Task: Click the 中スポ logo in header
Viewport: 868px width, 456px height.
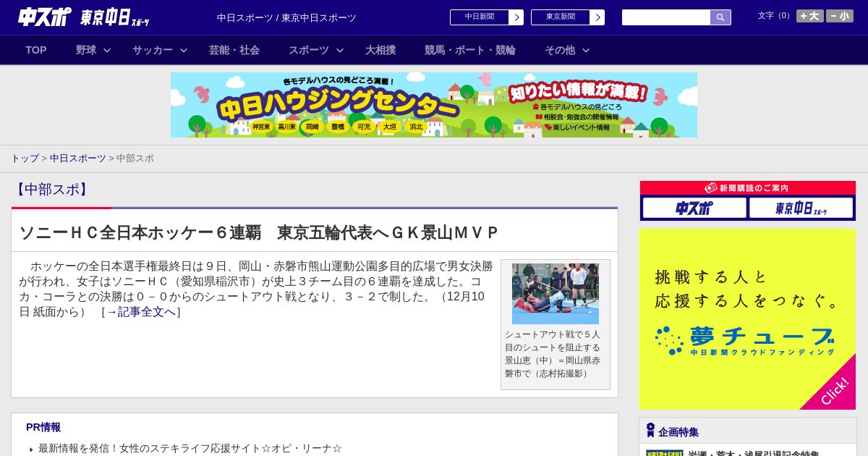Action: [45, 17]
